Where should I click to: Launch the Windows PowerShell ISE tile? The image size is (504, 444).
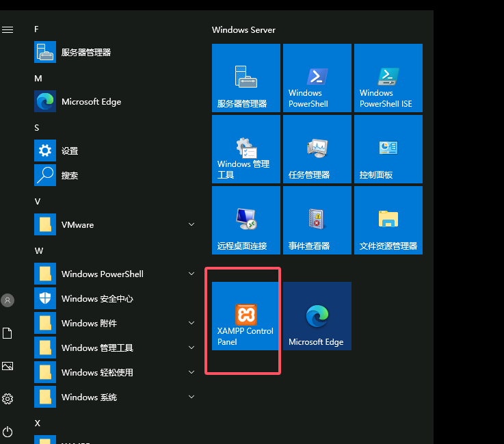pyautogui.click(x=388, y=78)
